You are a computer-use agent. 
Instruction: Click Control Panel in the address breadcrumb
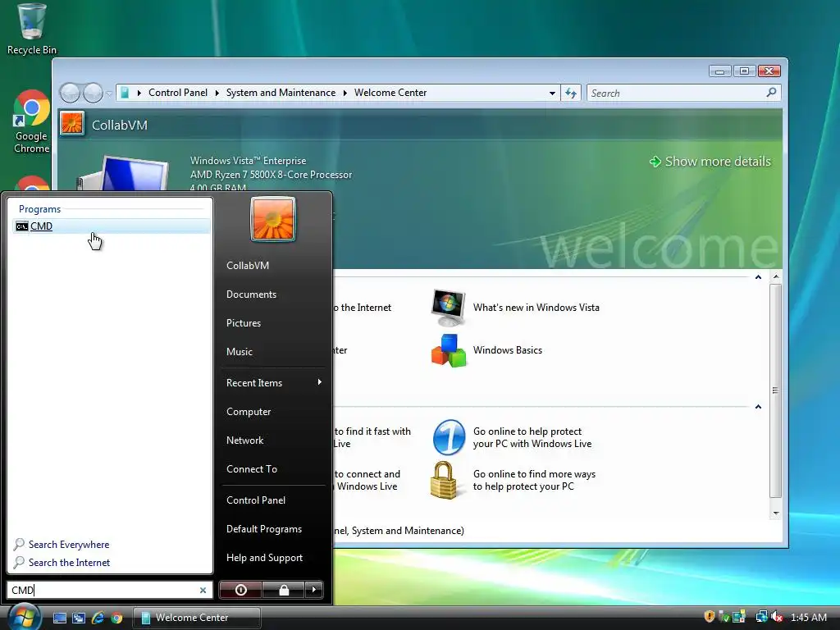click(x=178, y=93)
